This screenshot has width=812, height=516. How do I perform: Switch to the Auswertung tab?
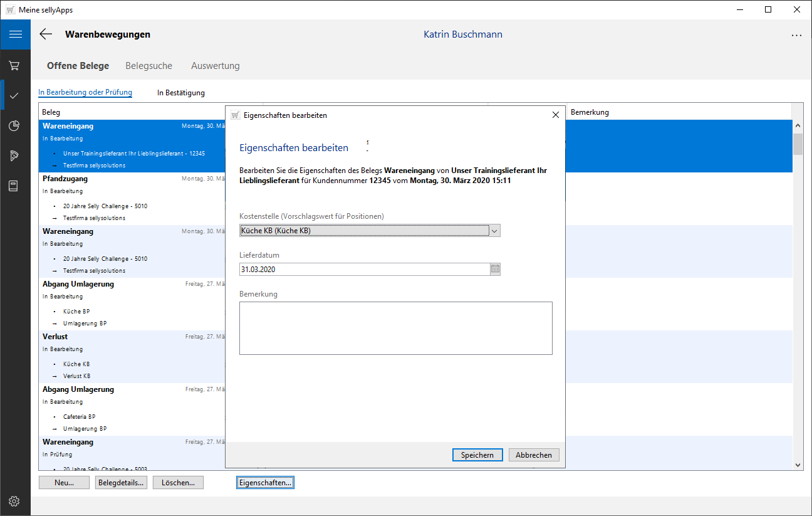click(215, 66)
